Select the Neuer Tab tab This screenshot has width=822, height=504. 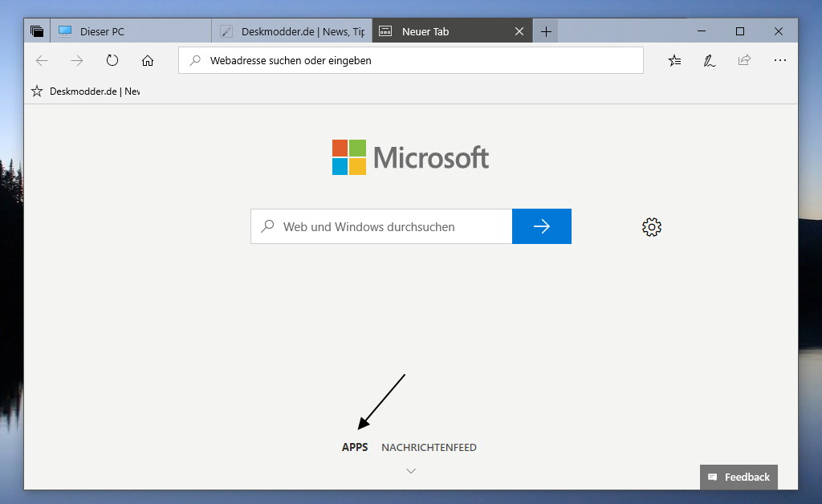[453, 31]
